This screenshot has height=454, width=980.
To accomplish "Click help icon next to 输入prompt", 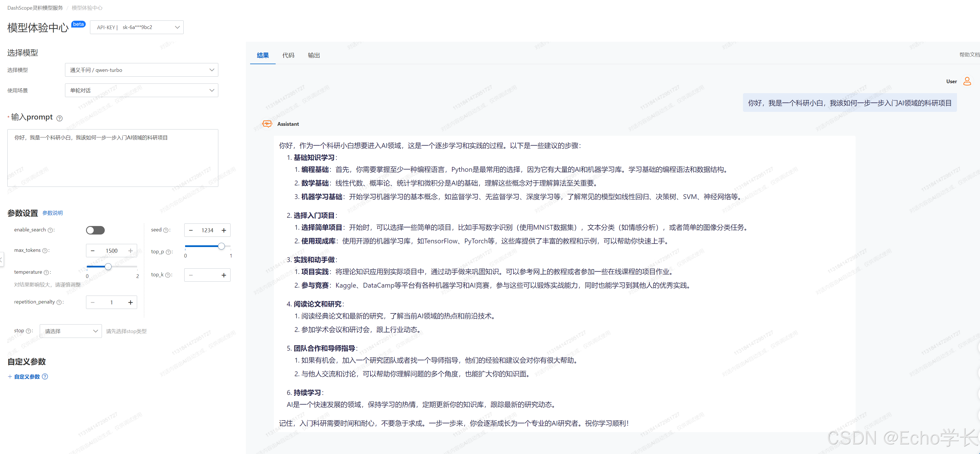I will click(59, 118).
